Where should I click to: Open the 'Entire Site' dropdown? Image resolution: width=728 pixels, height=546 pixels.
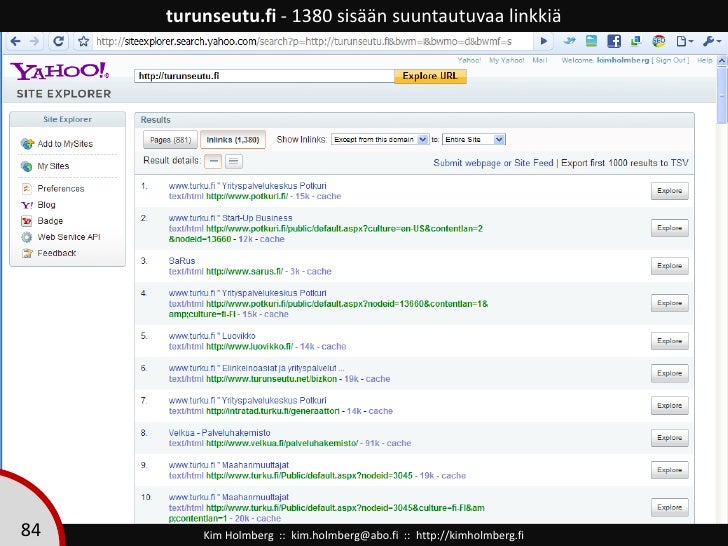(x=474, y=139)
